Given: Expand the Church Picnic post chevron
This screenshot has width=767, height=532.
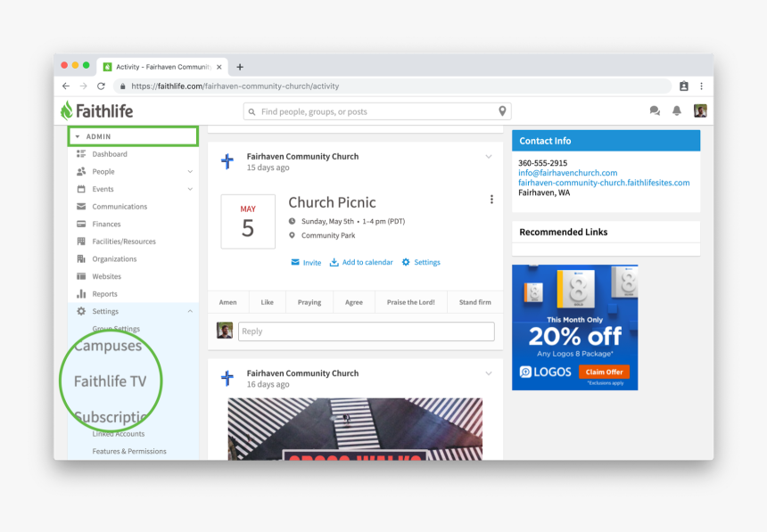Looking at the screenshot, I should pos(489,157).
